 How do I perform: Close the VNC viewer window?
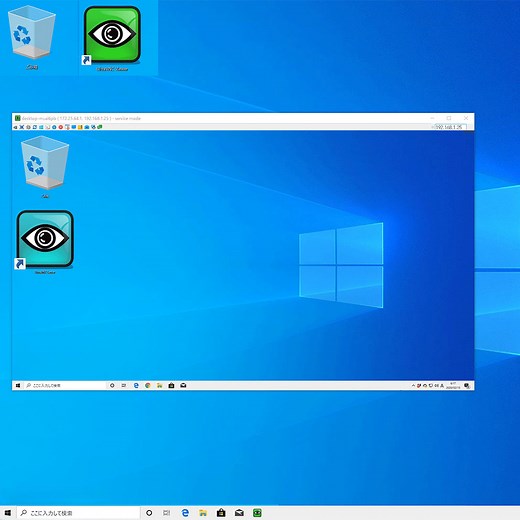click(466, 118)
